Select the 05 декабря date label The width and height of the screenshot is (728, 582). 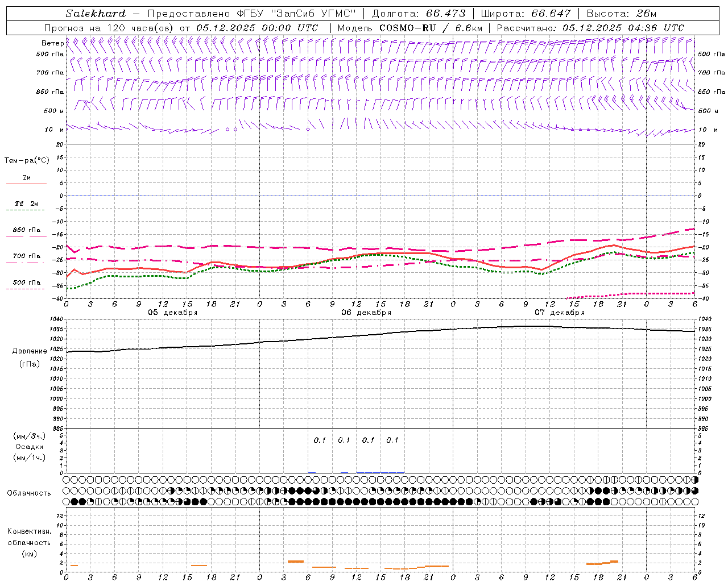coord(173,313)
